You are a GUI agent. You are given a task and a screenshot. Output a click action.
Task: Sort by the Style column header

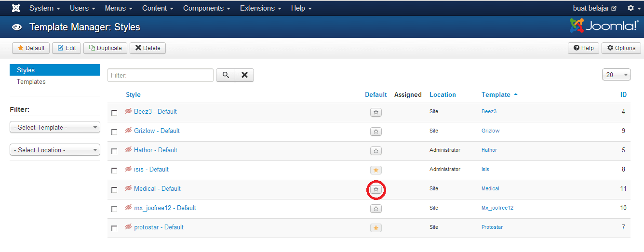pyautogui.click(x=133, y=94)
